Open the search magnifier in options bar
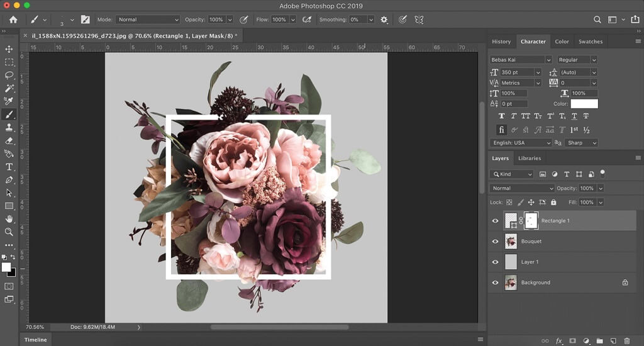Screen dimensions: 644x346 [597, 20]
